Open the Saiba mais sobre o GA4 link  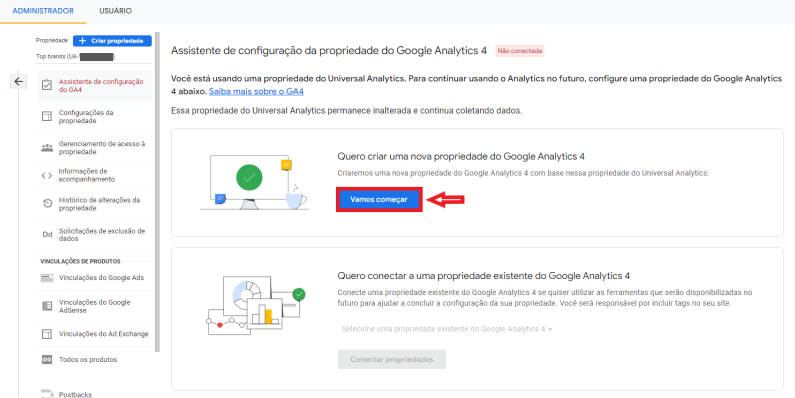256,92
